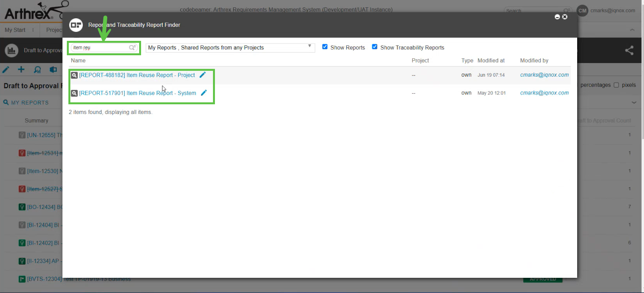Click the report finder search input field
The height and width of the screenshot is (293, 644).
[x=100, y=47]
